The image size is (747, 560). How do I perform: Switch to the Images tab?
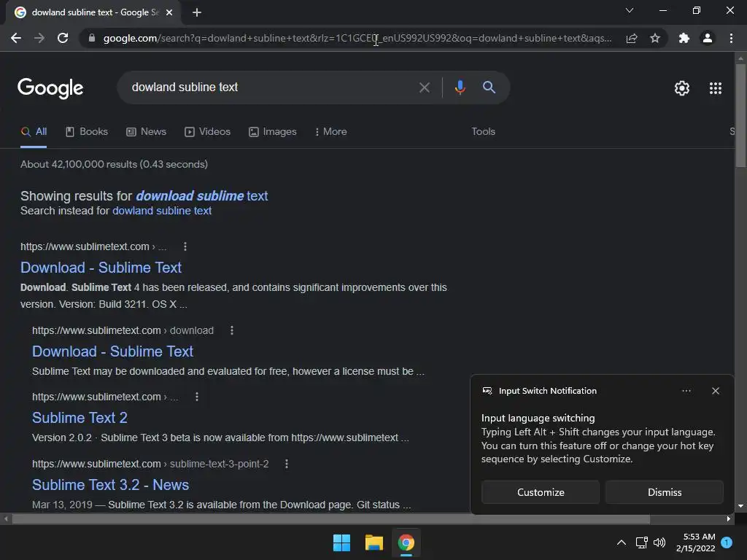point(273,132)
